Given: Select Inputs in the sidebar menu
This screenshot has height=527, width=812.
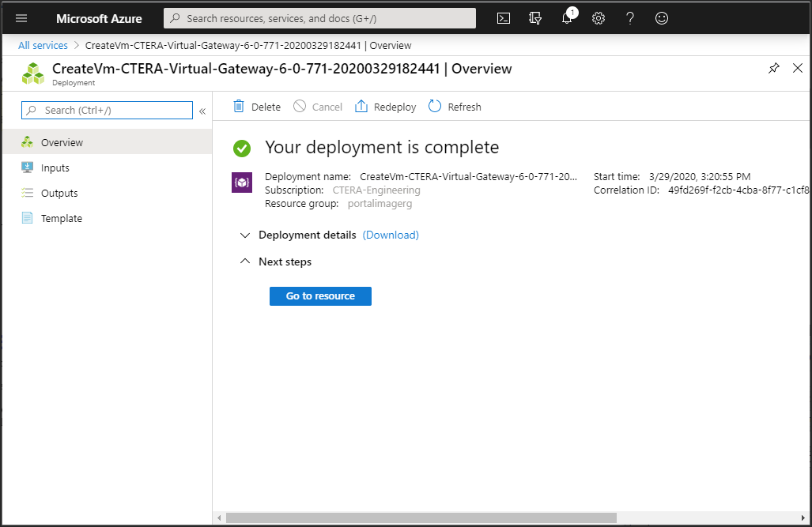Looking at the screenshot, I should click(108, 168).
